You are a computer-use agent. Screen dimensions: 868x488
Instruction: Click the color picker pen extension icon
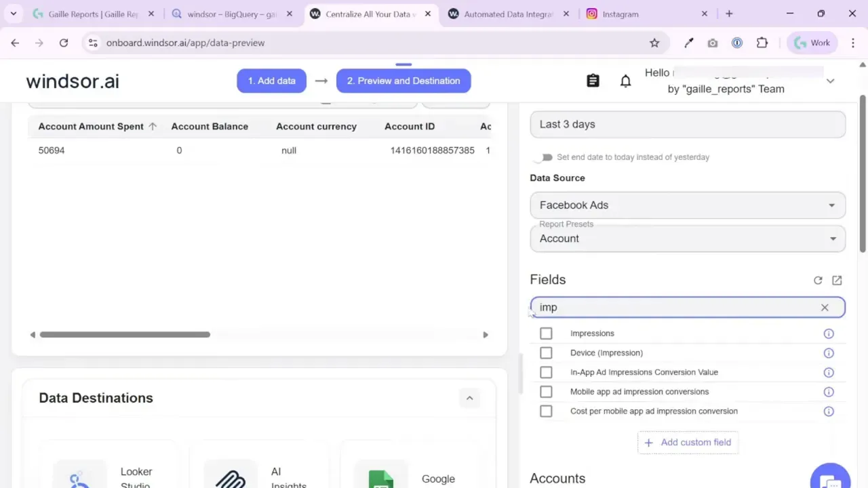click(689, 43)
